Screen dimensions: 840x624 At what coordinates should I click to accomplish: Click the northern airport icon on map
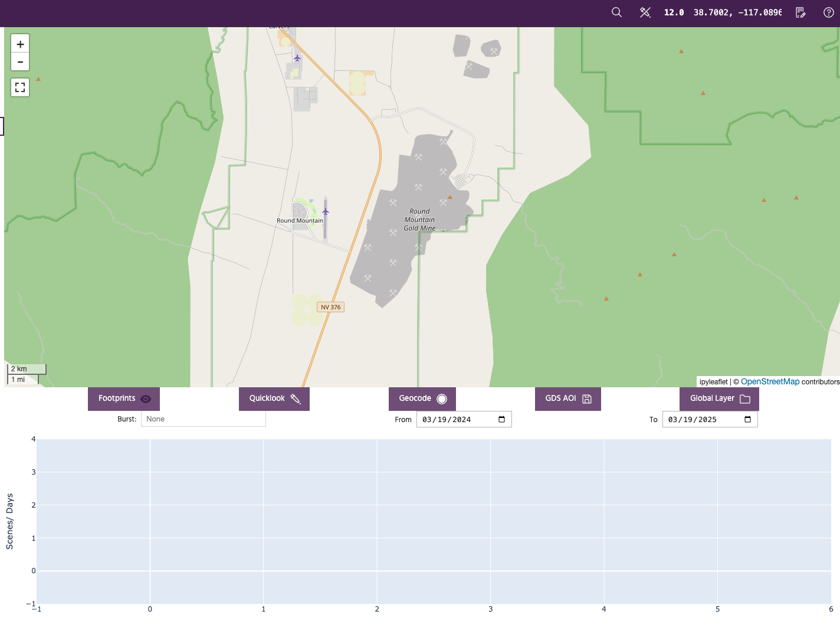[297, 58]
